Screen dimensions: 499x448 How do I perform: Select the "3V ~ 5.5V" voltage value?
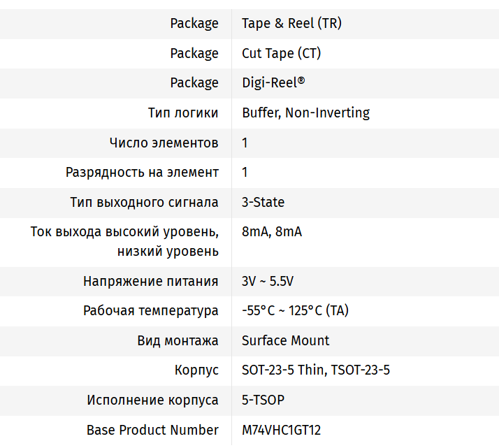(268, 282)
